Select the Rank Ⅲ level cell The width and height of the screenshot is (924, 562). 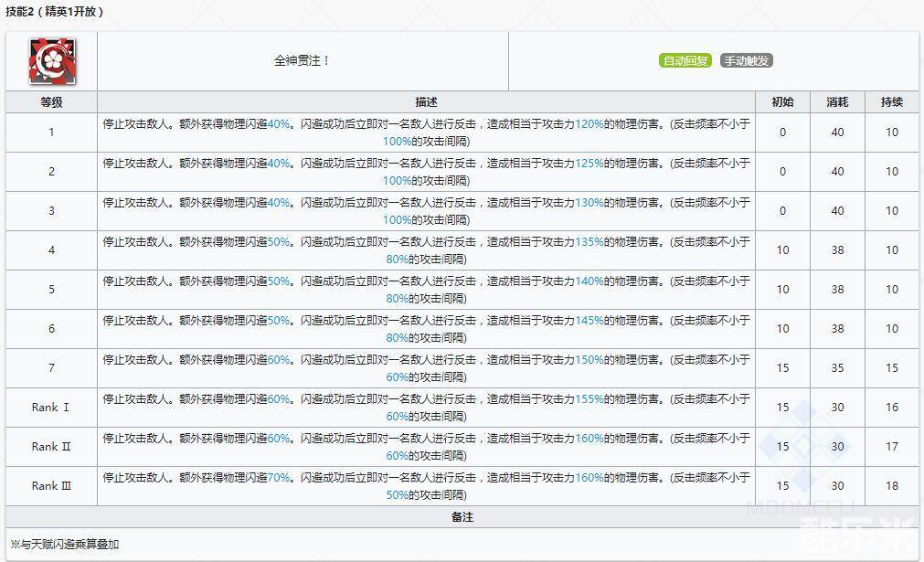coord(51,486)
